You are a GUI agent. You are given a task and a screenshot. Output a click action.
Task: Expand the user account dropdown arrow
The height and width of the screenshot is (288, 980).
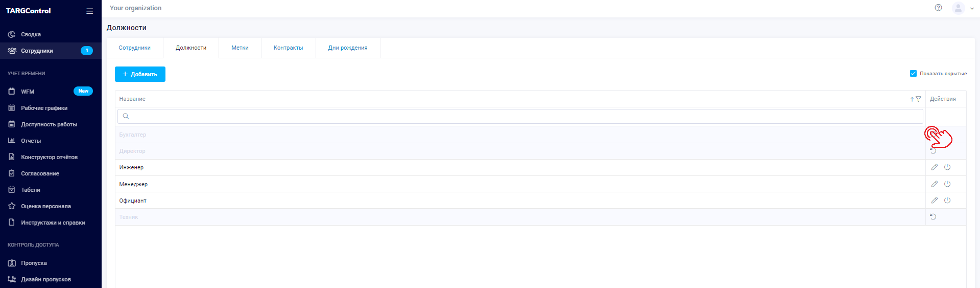[x=972, y=8]
